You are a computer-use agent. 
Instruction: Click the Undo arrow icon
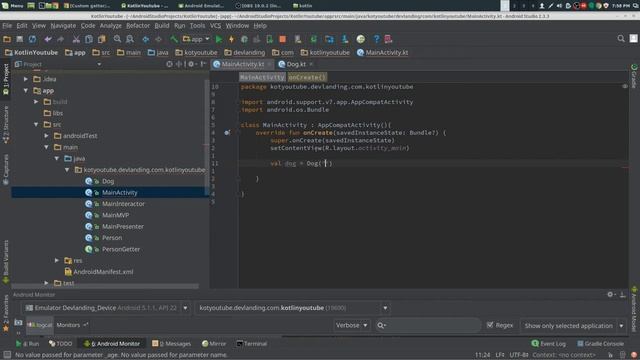[x=48, y=39]
